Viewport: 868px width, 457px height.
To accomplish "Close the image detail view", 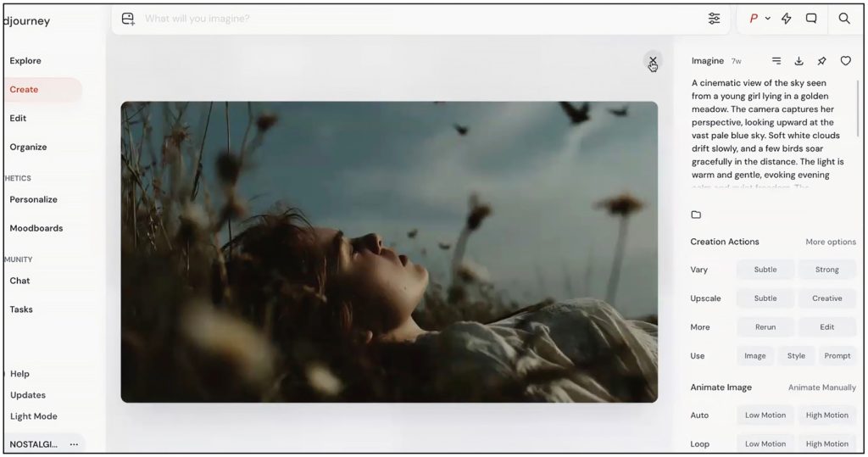I will 652,61.
